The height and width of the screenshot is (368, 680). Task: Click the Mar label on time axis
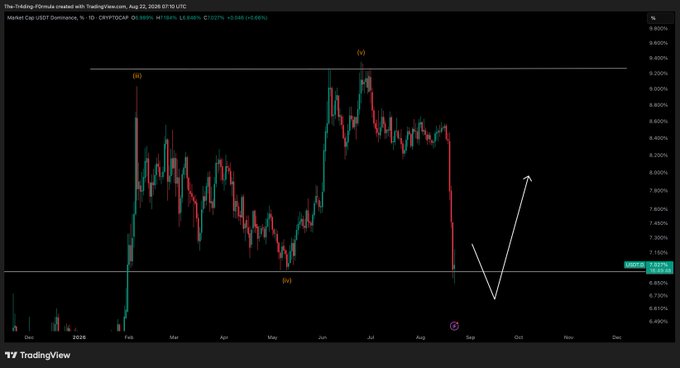coord(174,337)
